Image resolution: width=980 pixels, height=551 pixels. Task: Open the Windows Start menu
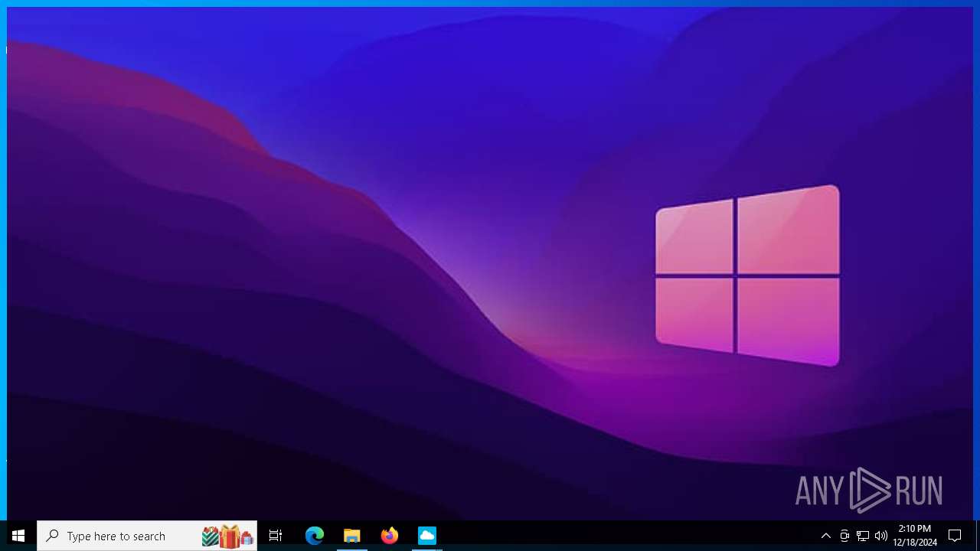tap(18, 536)
